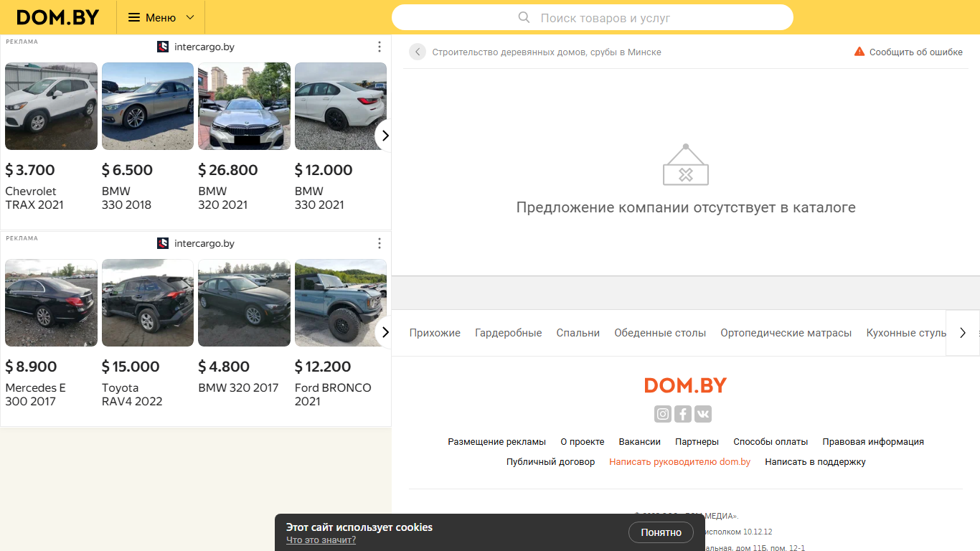Image resolution: width=980 pixels, height=551 pixels.
Task: Open the BMW 330 2021 car photo
Action: [341, 106]
